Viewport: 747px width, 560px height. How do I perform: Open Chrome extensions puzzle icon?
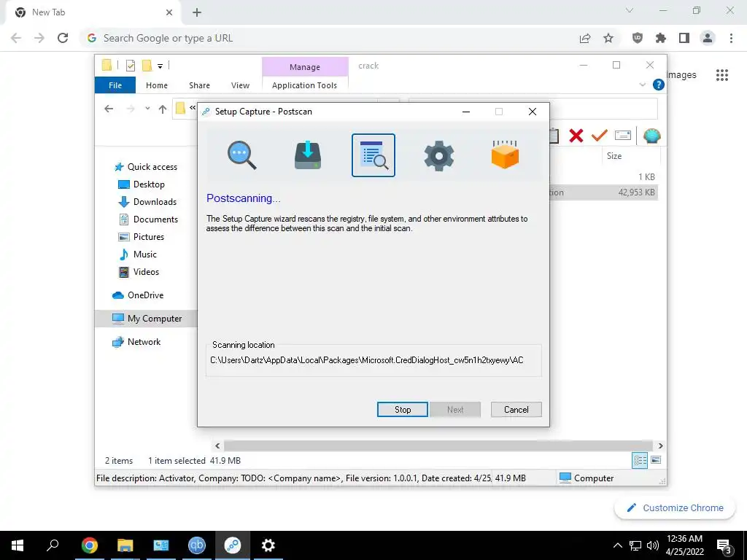[x=661, y=38]
